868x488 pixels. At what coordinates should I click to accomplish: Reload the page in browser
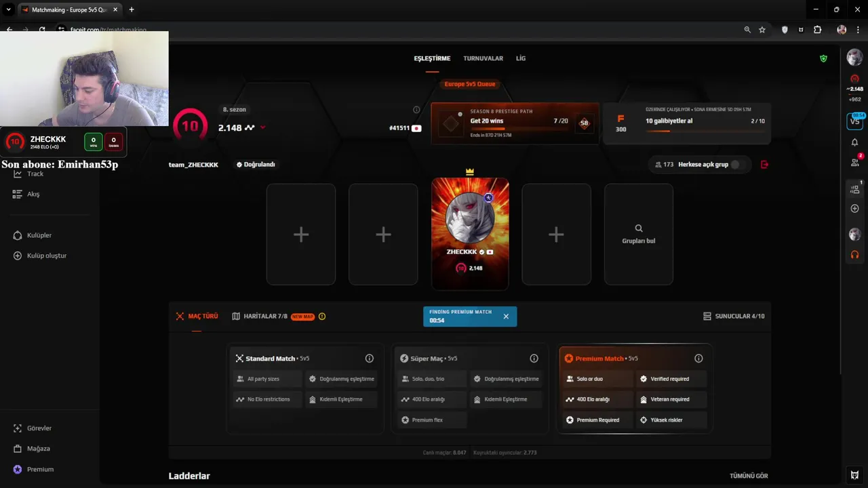(x=42, y=30)
